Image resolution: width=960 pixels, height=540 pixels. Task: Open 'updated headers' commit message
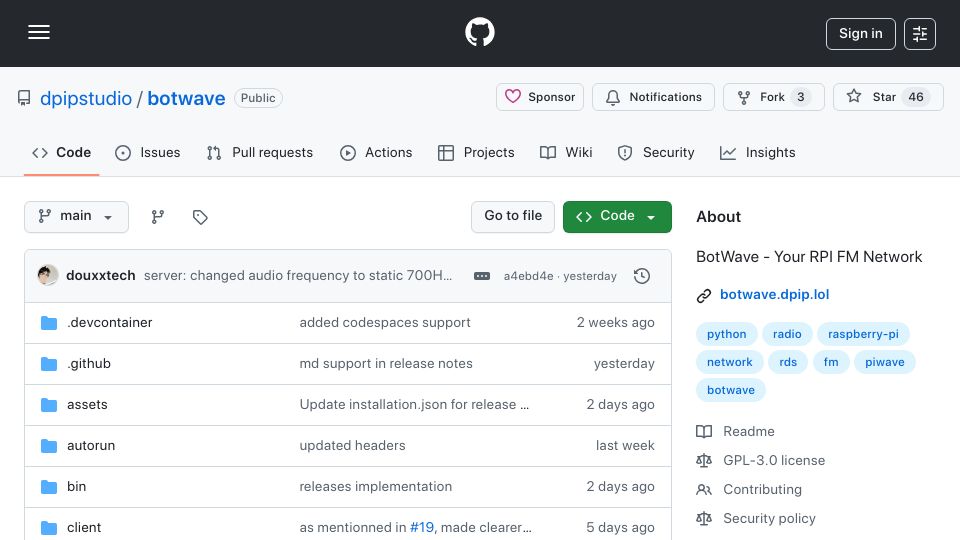tap(352, 446)
